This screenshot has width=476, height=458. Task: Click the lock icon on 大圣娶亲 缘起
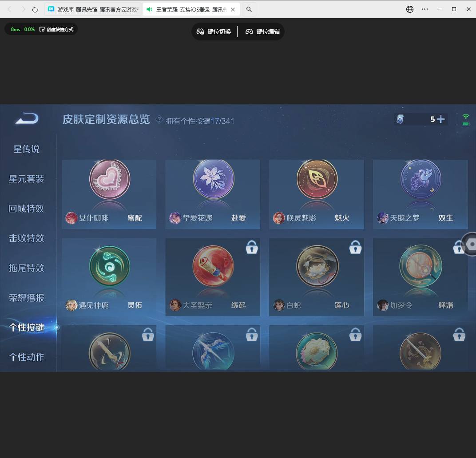[252, 248]
